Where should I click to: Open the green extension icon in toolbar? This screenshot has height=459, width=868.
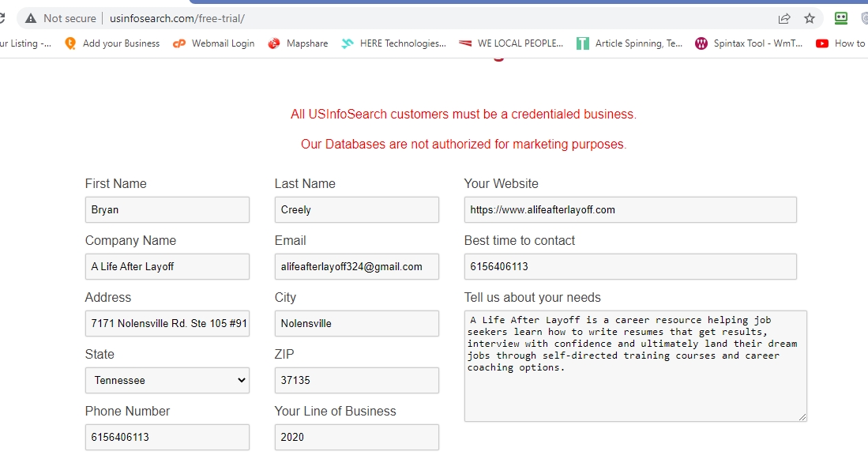pyautogui.click(x=841, y=18)
